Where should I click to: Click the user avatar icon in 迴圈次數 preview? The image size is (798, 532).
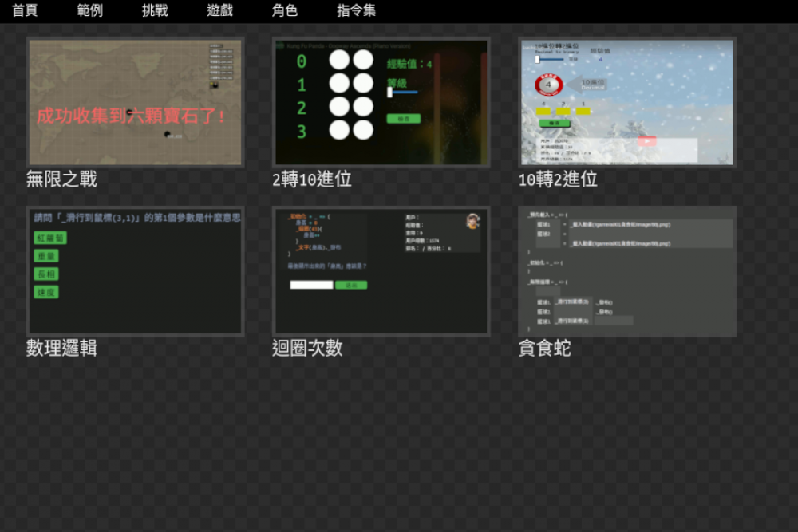coord(473,222)
